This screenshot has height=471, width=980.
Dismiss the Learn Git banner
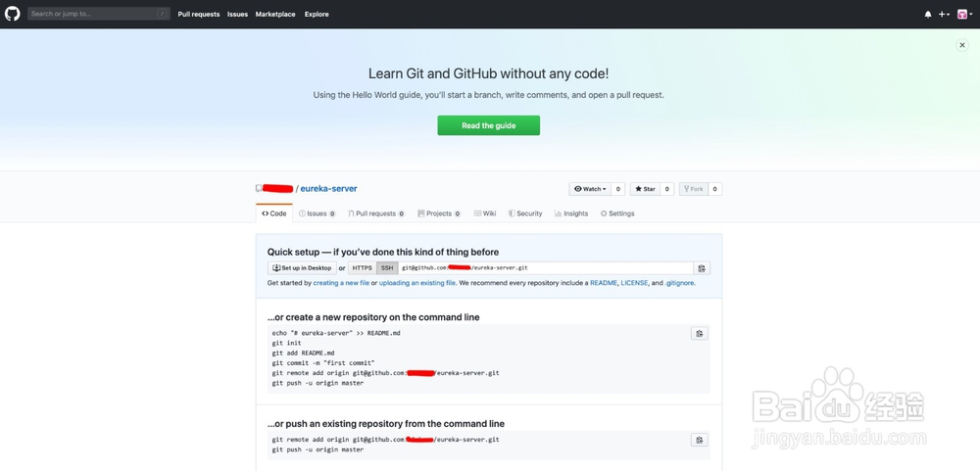(x=962, y=45)
